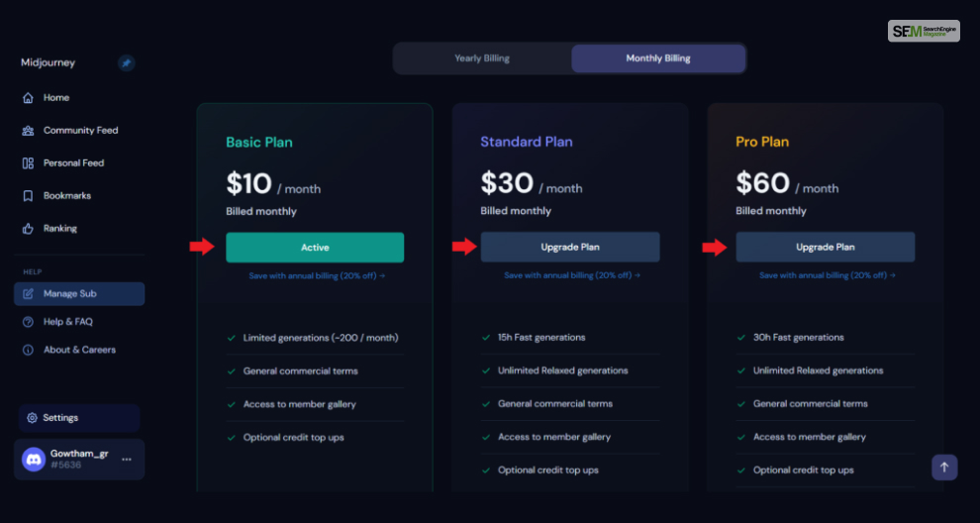Upgrade to the Pro Plan

coord(825,247)
